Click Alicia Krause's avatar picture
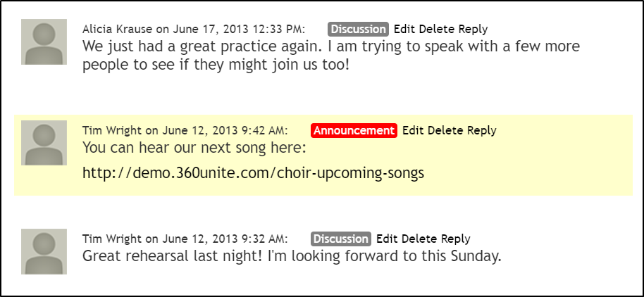This screenshot has height=297, width=644. click(x=44, y=42)
